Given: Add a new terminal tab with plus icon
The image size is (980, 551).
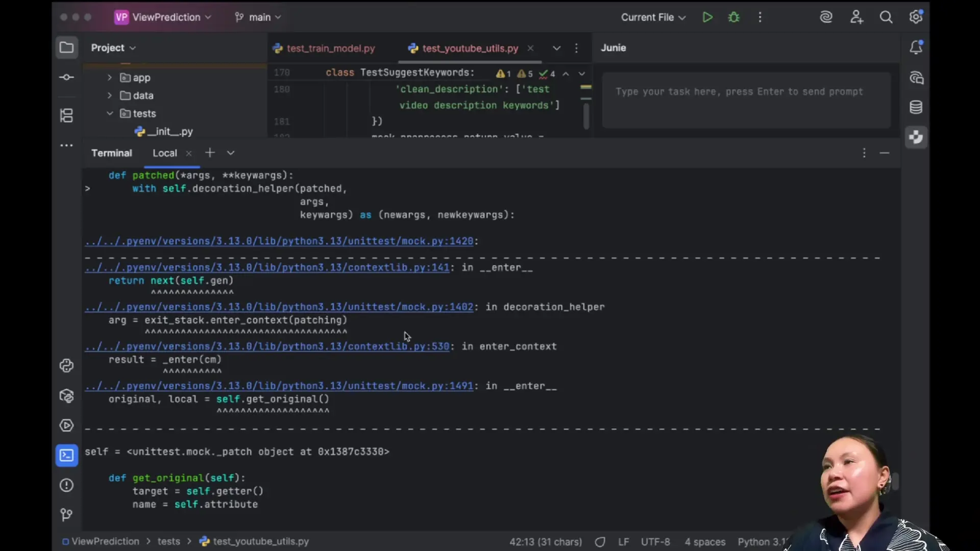Looking at the screenshot, I should coord(210,153).
